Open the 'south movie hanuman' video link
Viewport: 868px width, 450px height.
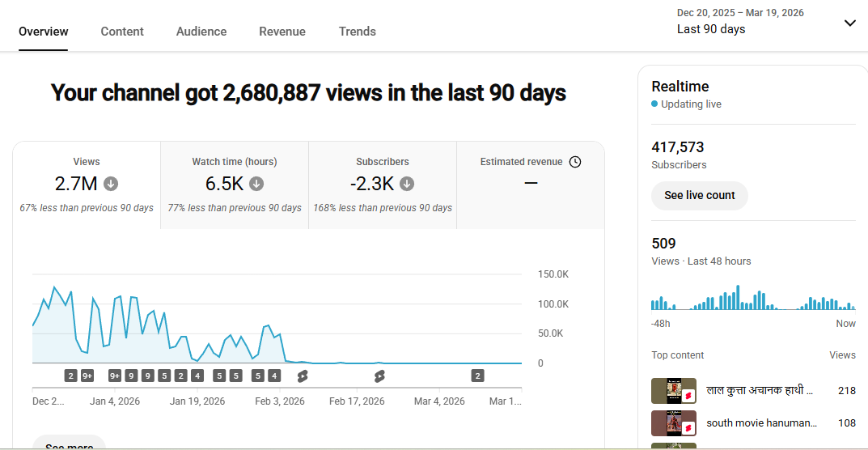(761, 422)
